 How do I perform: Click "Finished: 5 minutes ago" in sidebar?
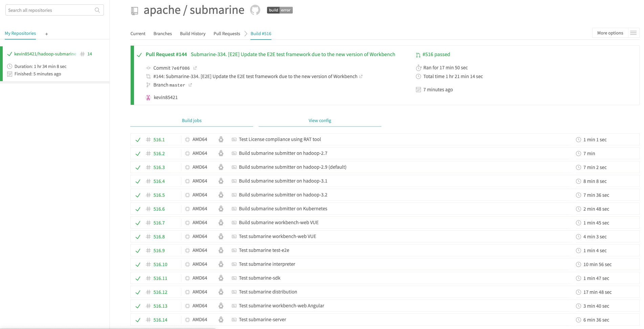[38, 74]
